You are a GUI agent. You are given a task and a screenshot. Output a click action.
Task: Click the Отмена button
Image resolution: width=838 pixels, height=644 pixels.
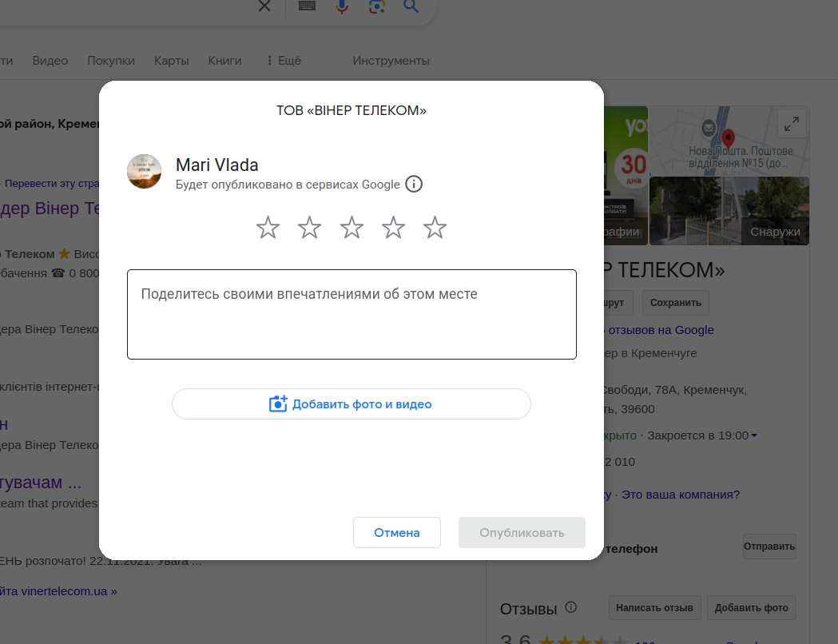(x=396, y=532)
